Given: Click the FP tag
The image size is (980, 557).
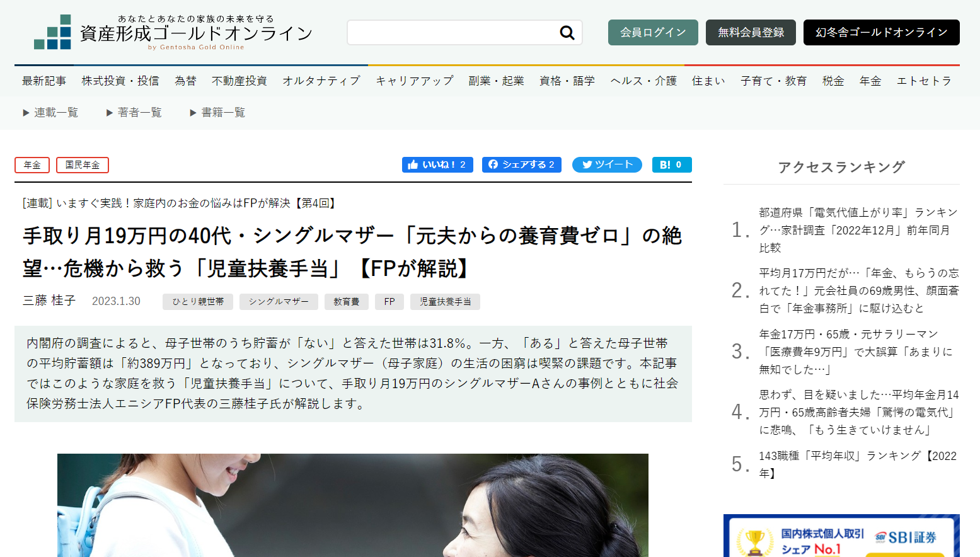Looking at the screenshot, I should pos(389,302).
